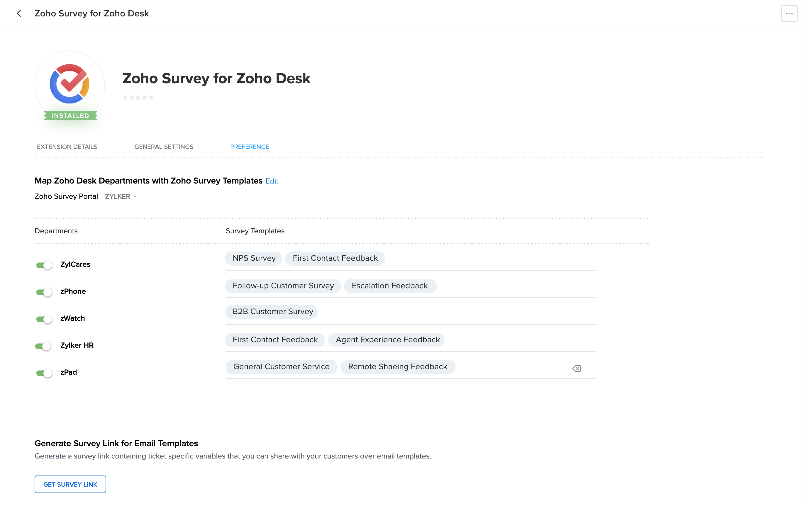Select EXTENSION DETAILS menu item
812x506 pixels.
tap(67, 146)
